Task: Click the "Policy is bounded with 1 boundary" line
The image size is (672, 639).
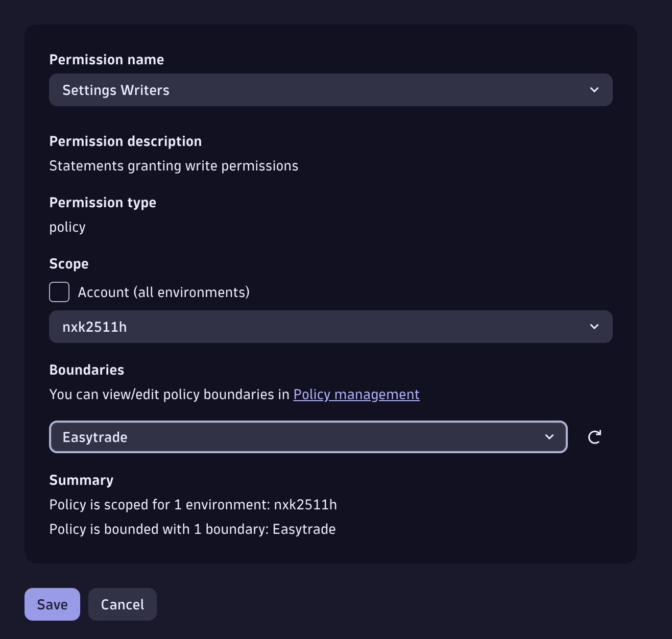Action: click(193, 529)
